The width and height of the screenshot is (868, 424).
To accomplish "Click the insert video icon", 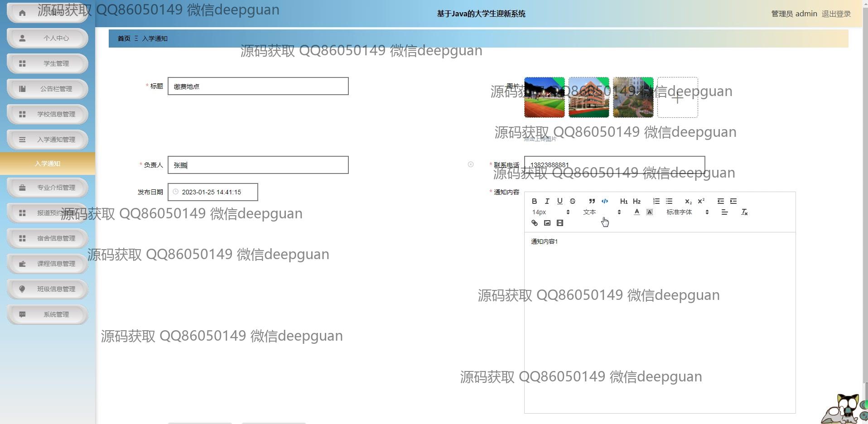I will 559,223.
